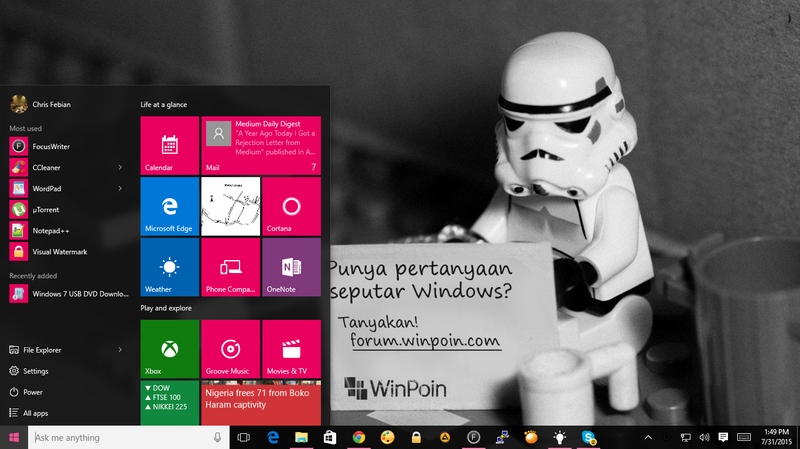Open the network computers app on taskbar
This screenshot has width=800, height=449.
pos(502,437)
